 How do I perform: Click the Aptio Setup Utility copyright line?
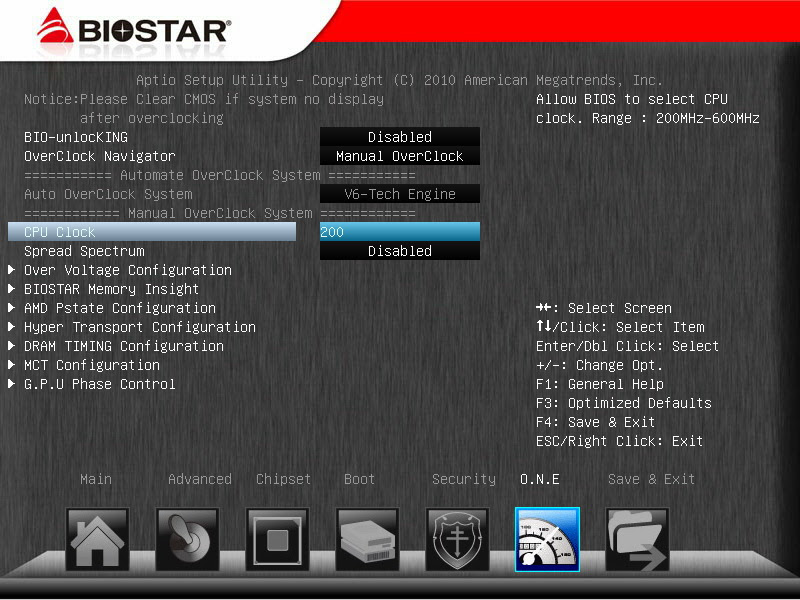point(399,80)
